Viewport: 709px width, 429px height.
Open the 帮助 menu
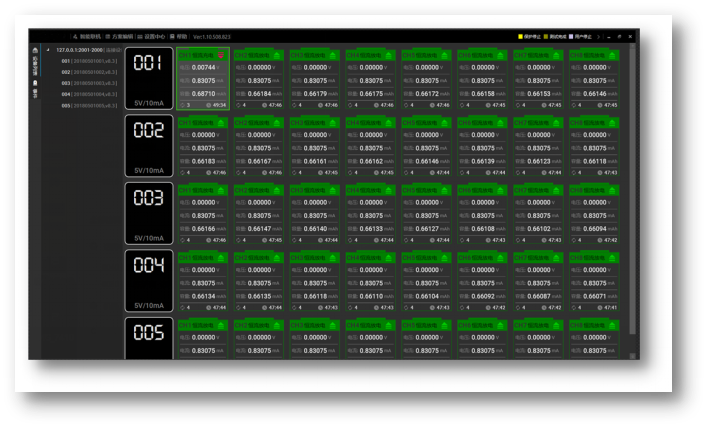[x=179, y=37]
